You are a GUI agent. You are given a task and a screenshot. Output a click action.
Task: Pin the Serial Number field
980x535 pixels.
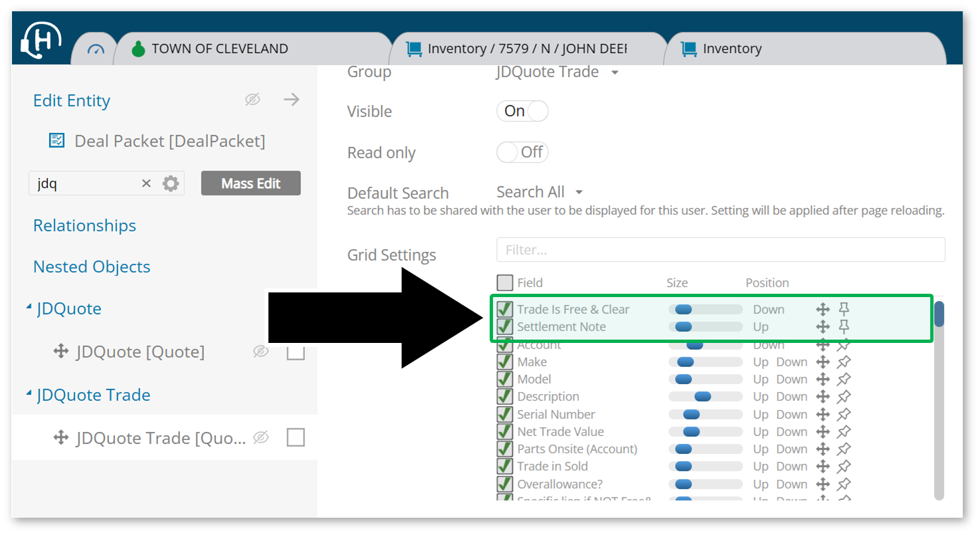(x=844, y=414)
